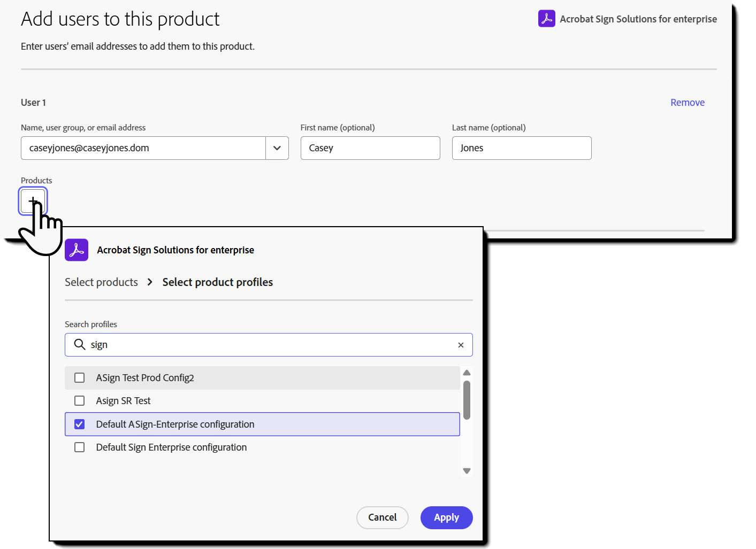Click the Acrobat Sign icon in the dialog
This screenshot has height=549, width=756.
pyautogui.click(x=77, y=250)
